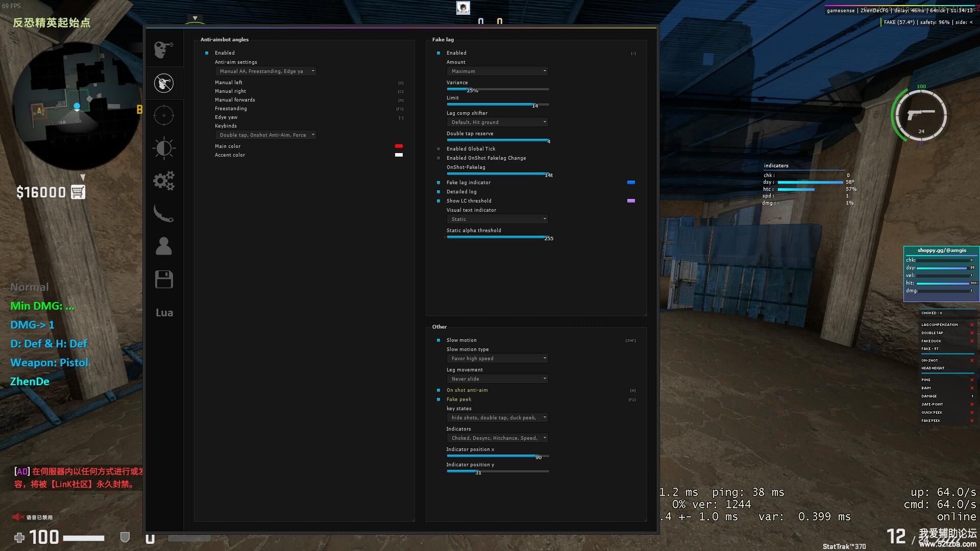Open Visual text indicator Static dropdown
The height and width of the screenshot is (551, 980).
click(498, 219)
